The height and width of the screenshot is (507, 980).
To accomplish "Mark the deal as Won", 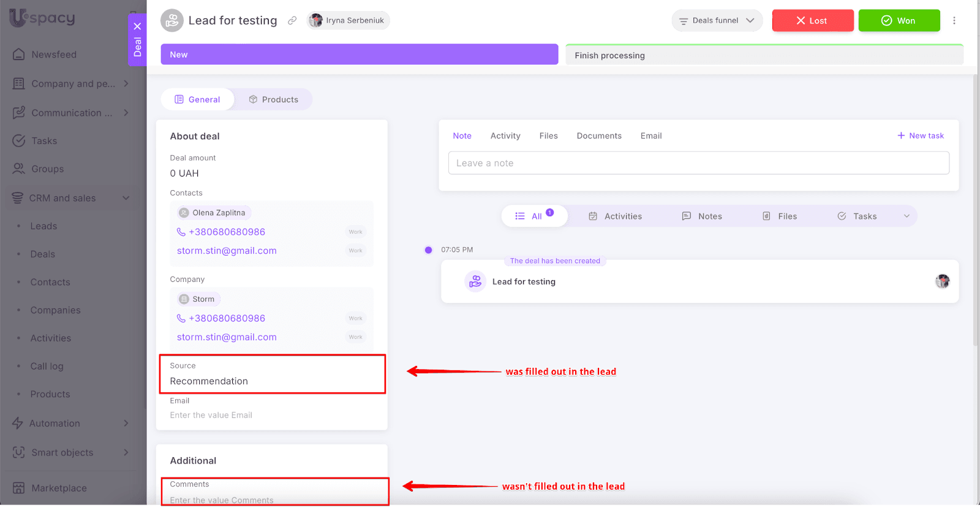I will [899, 21].
